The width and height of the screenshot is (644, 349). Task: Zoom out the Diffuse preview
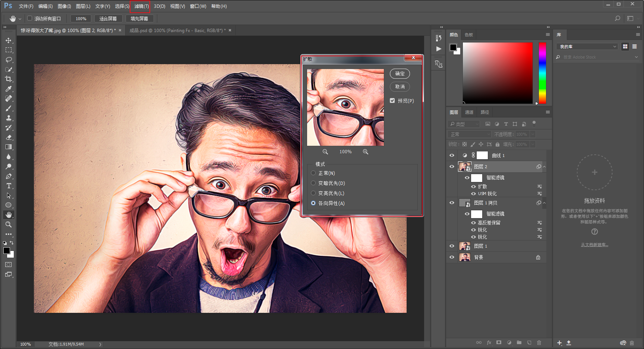point(325,152)
